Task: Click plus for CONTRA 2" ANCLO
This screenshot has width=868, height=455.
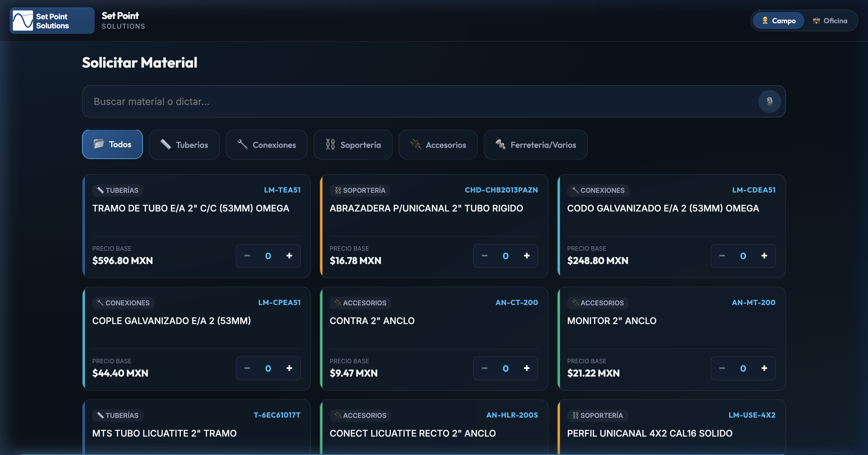Action: pos(527,368)
